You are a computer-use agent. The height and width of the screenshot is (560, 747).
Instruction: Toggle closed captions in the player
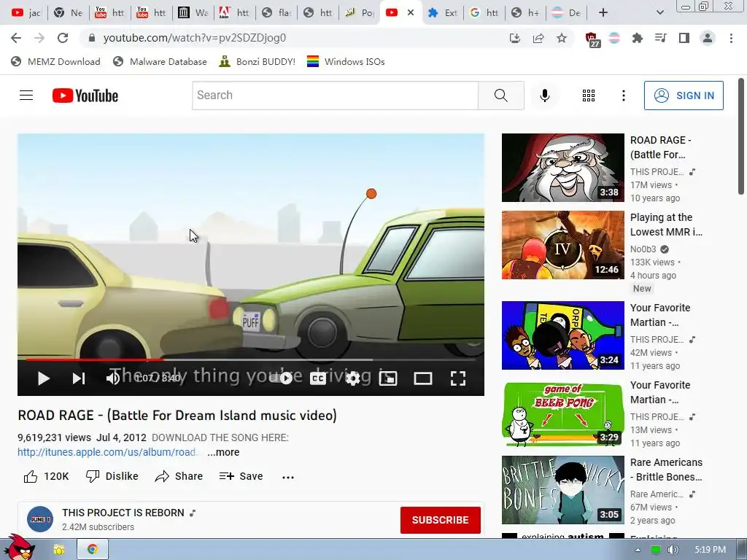click(x=318, y=378)
